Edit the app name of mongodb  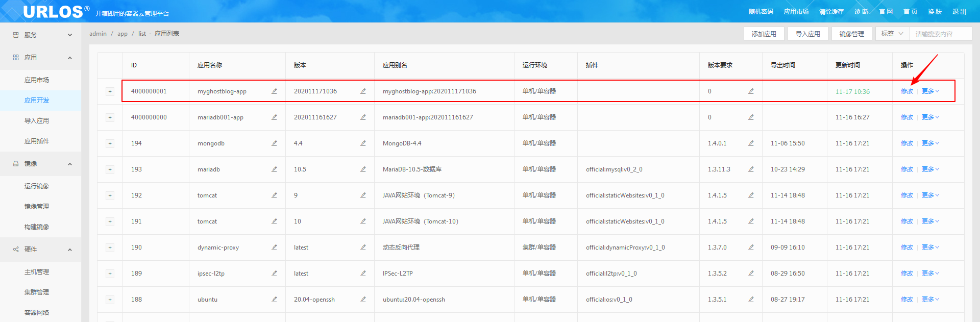274,143
